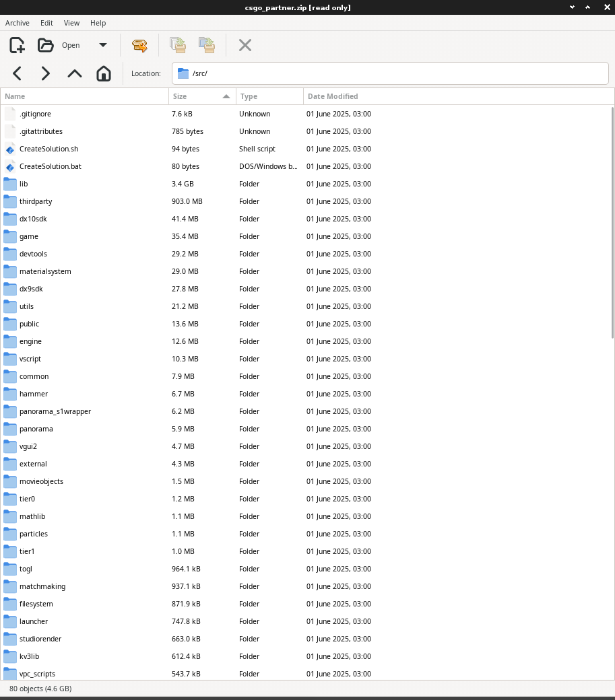Screen dimensions: 615x700
Task: Select the lib folder icon
Action: [10, 184]
